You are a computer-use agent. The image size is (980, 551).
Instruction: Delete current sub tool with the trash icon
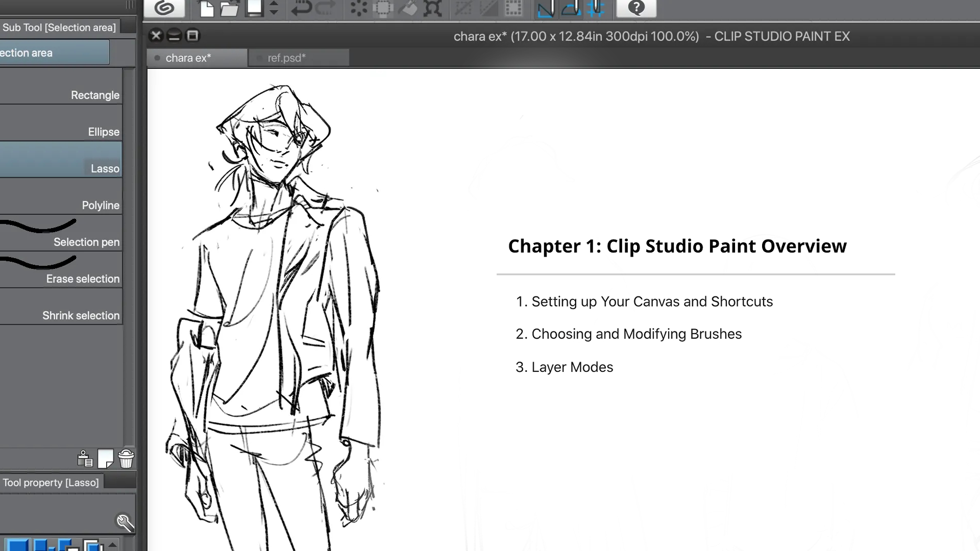(126, 459)
